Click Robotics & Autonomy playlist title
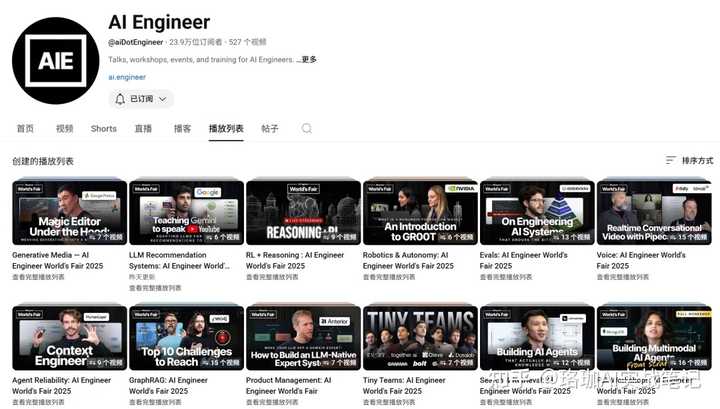 tap(408, 260)
